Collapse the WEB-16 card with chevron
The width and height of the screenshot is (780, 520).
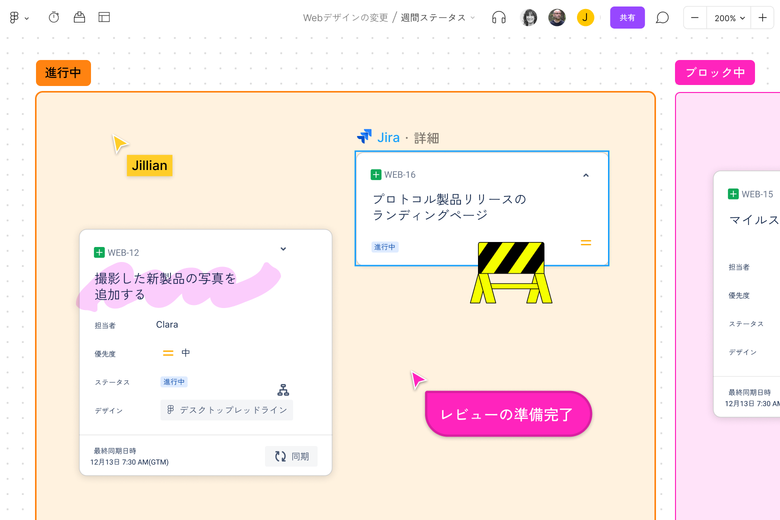(x=585, y=175)
